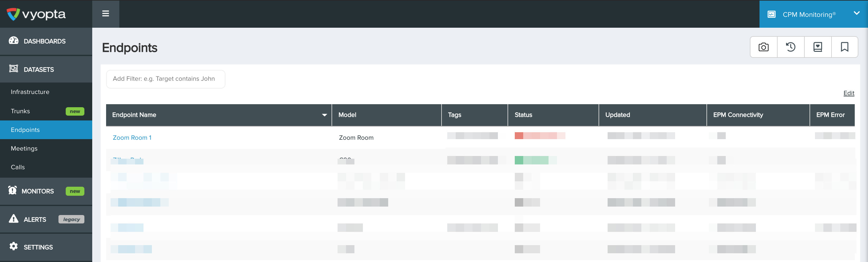Click the Dashboards gauge icon
This screenshot has height=262, width=868.
(14, 40)
